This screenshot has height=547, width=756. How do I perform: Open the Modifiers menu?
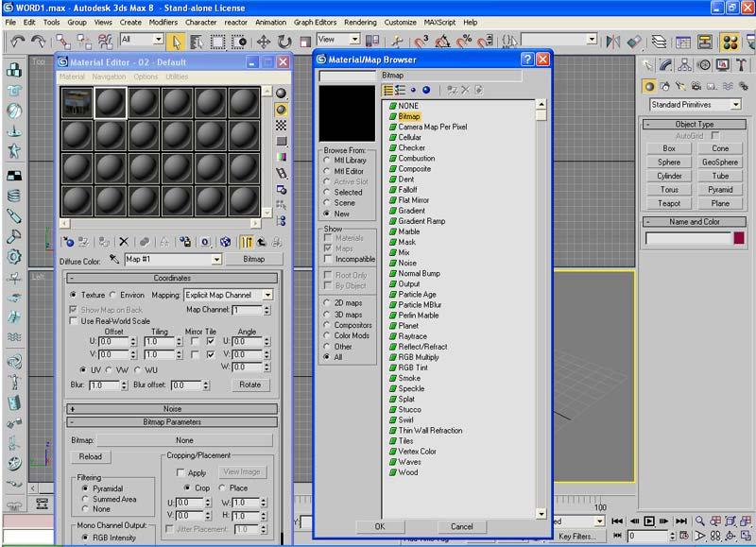click(x=163, y=22)
